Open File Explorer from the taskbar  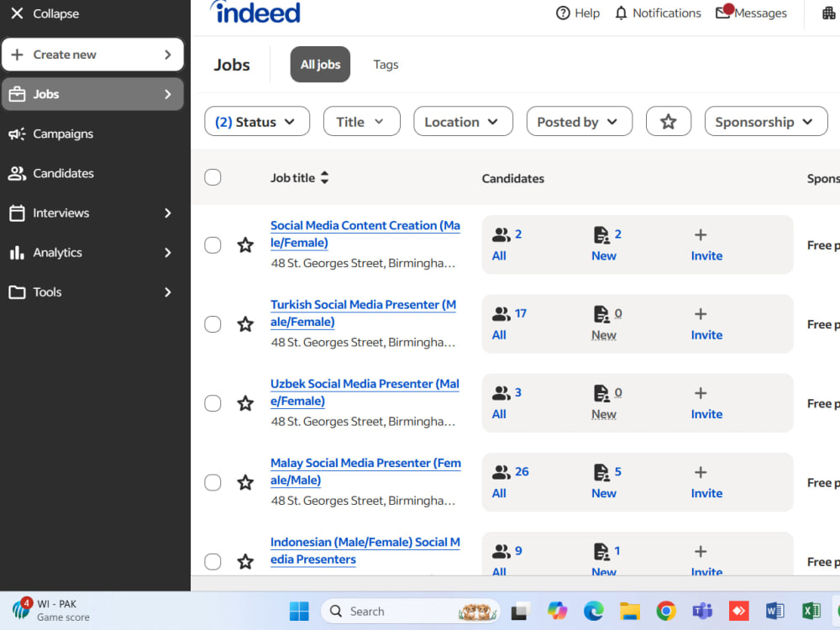630,612
